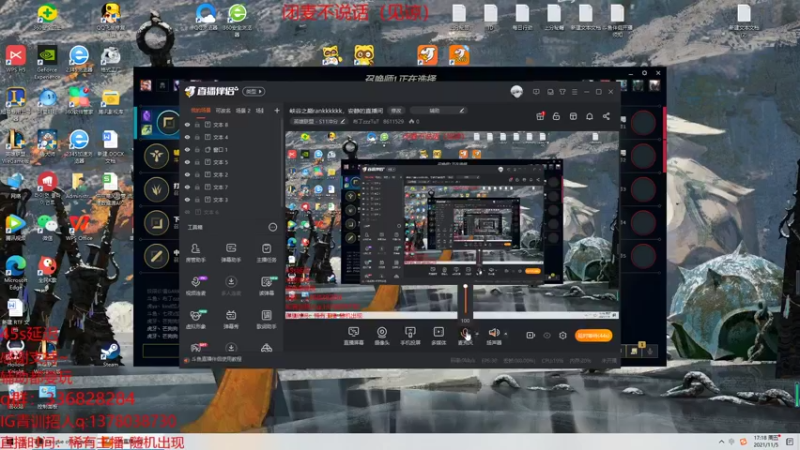This screenshot has height=450, width=800.
Task: Toggle visibility of source 文本 8
Action: [187, 124]
